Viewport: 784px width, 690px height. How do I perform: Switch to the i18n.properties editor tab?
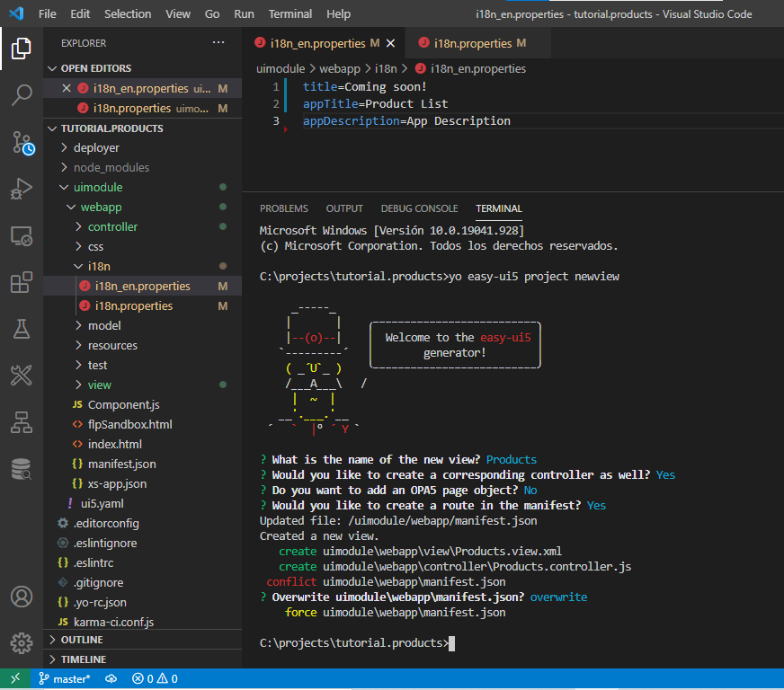point(472,43)
